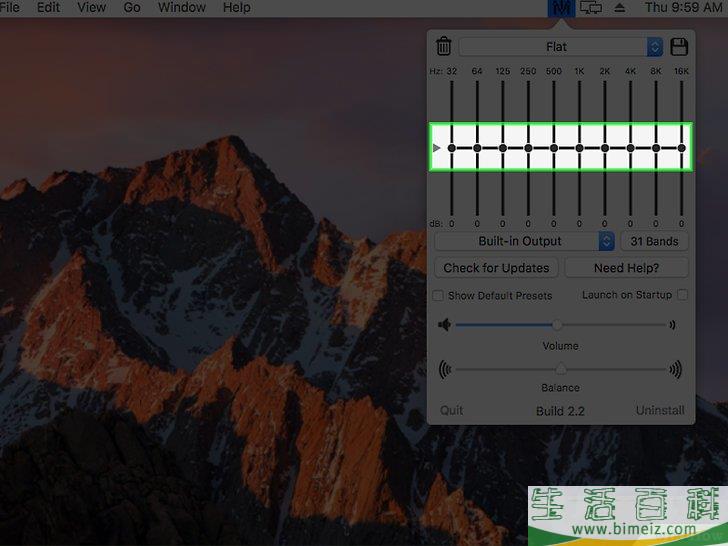Expand the Built-in Output device dropdown
This screenshot has height=546, width=728.
pos(525,241)
